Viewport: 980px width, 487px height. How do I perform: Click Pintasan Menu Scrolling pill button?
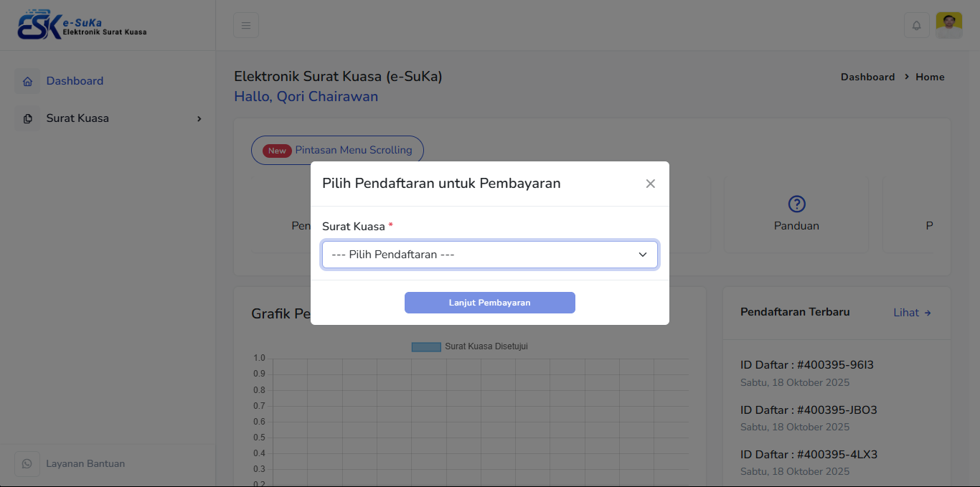337,150
